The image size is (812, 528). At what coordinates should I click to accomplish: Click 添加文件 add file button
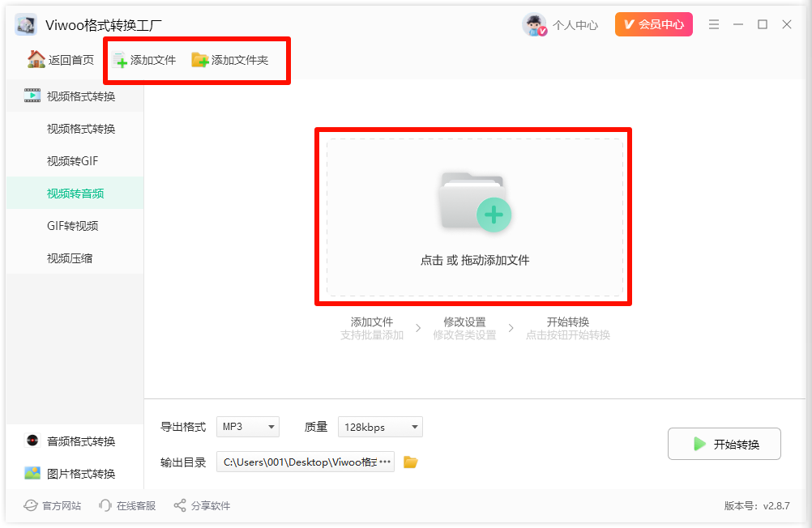click(144, 60)
